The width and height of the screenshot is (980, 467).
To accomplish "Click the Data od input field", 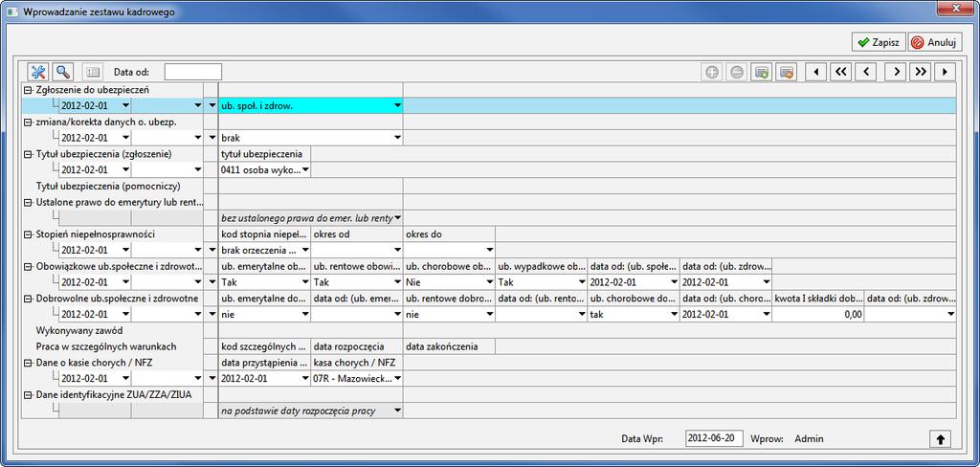I will pyautogui.click(x=193, y=72).
